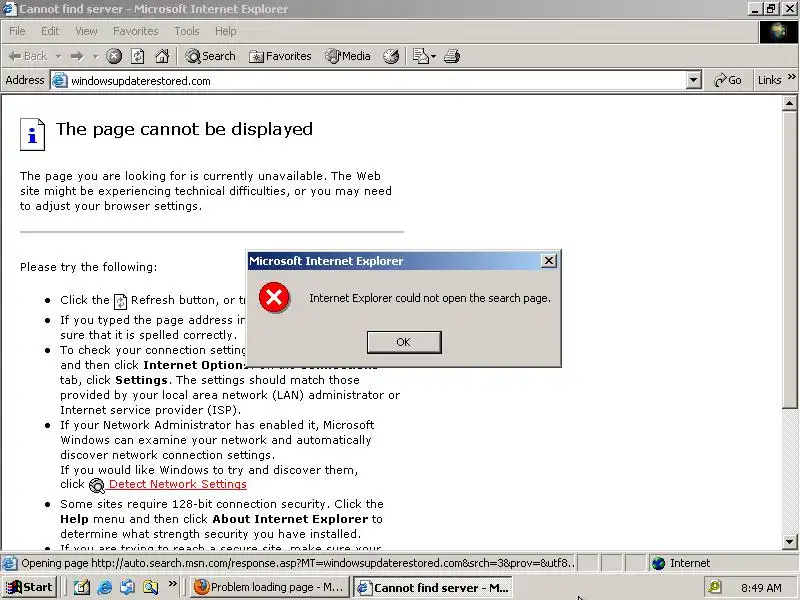Open the Tools menu

(187, 31)
